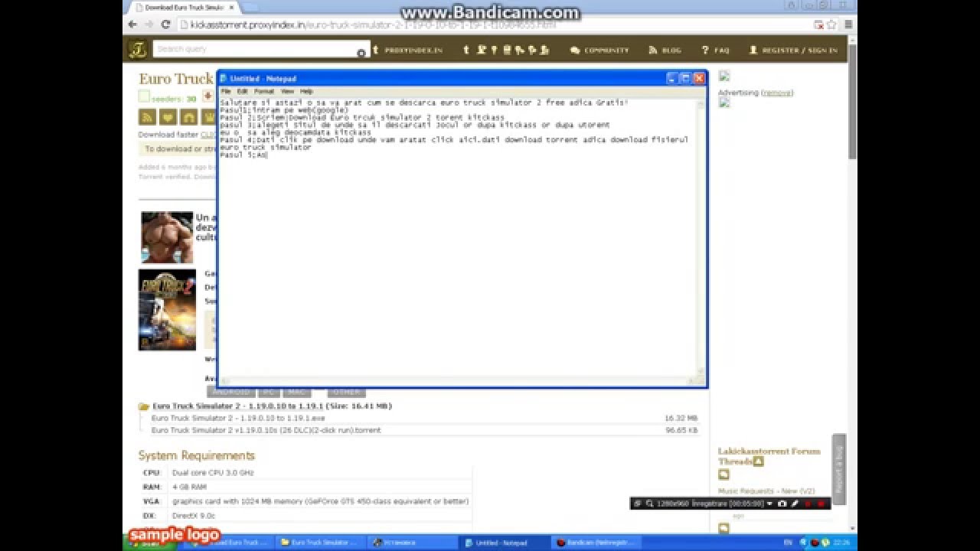Open the Notepad File menu
This screenshot has height=551, width=980.
tap(225, 91)
